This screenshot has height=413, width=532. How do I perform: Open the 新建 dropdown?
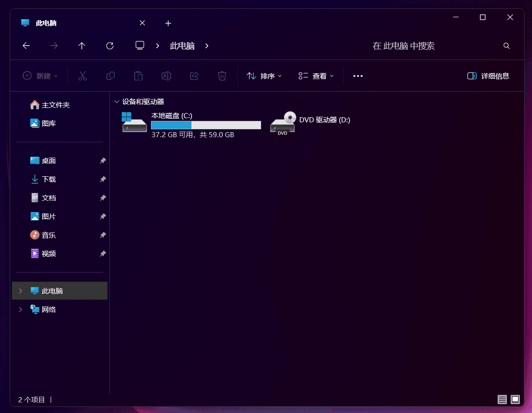pos(40,76)
